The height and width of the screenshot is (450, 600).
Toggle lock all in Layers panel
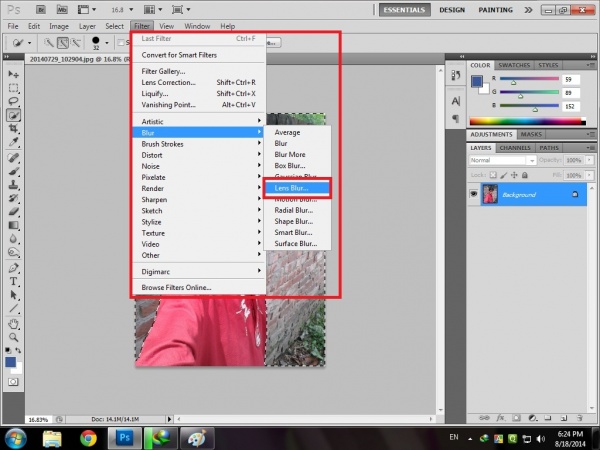(x=525, y=175)
